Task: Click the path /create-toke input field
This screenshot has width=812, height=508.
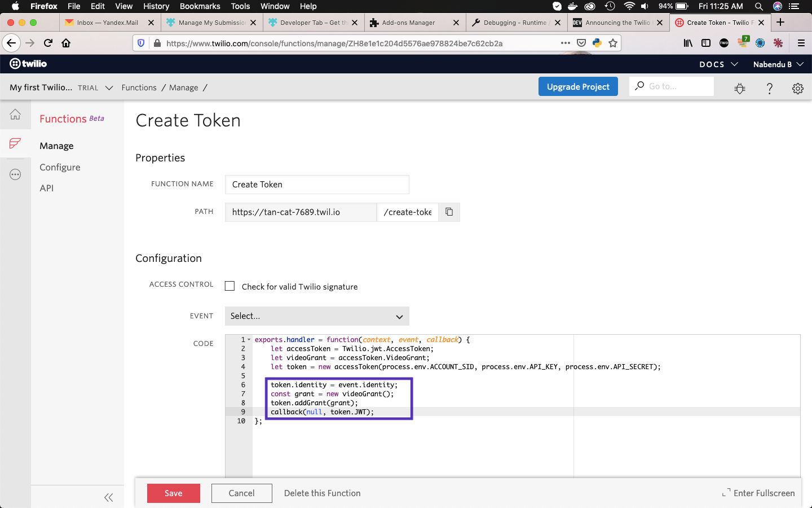Action: tap(407, 212)
